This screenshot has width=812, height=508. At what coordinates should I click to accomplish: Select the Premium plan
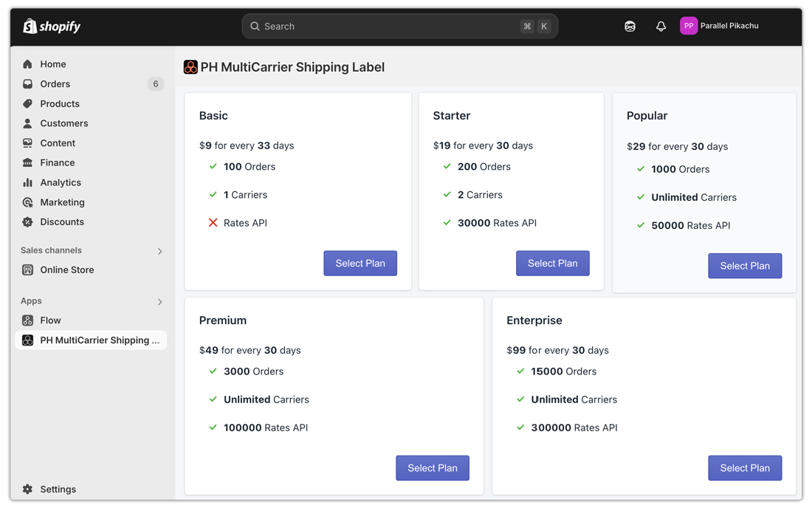(x=433, y=468)
